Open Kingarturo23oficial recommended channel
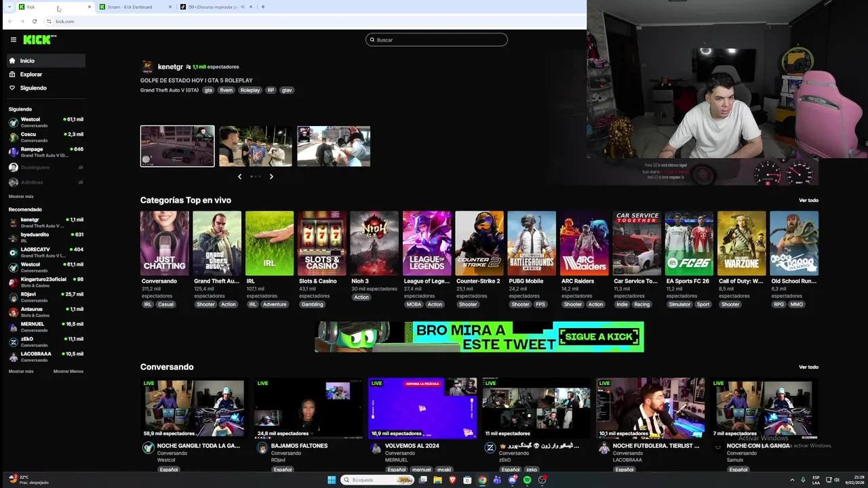The width and height of the screenshot is (868, 488). [x=46, y=282]
